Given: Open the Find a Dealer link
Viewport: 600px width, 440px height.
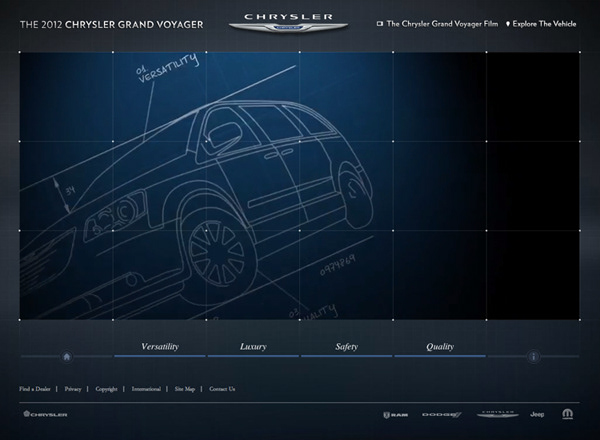Looking at the screenshot, I should (x=35, y=389).
